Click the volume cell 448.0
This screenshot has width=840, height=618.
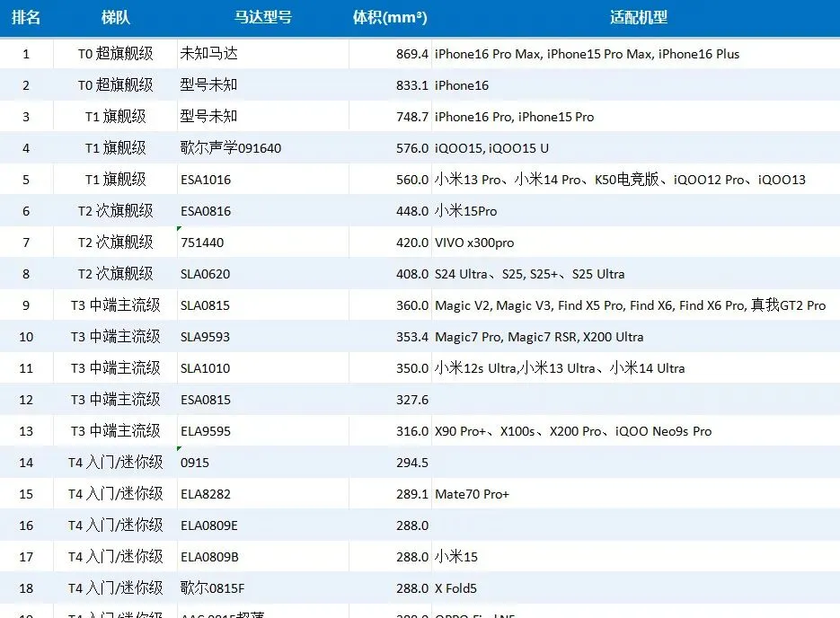[x=412, y=211]
